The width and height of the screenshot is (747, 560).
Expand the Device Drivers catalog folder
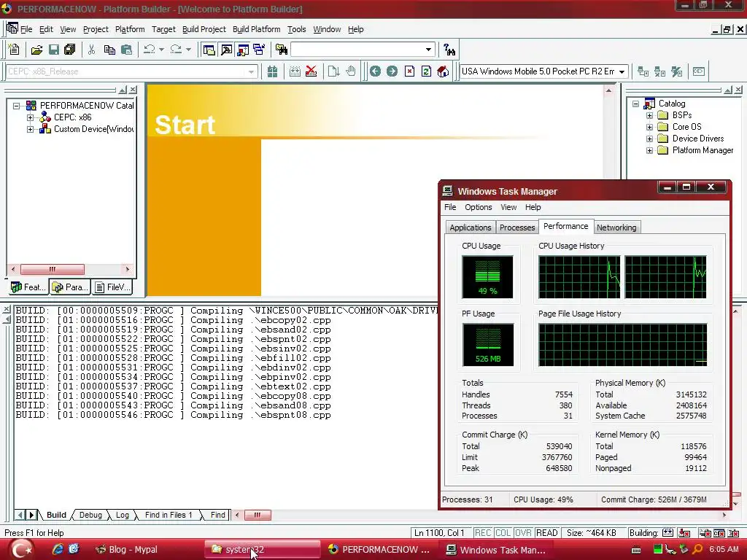pos(649,139)
